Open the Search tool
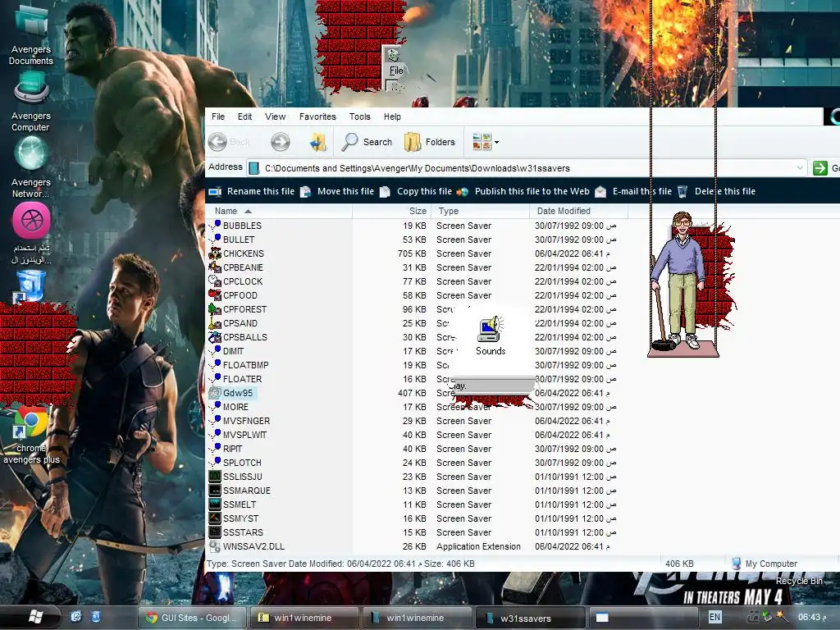The width and height of the screenshot is (840, 630). [x=367, y=142]
